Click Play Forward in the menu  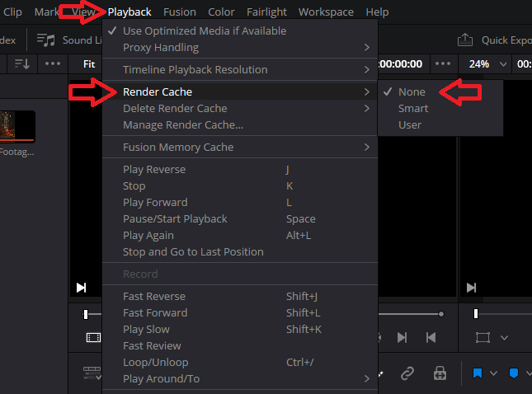(x=155, y=203)
